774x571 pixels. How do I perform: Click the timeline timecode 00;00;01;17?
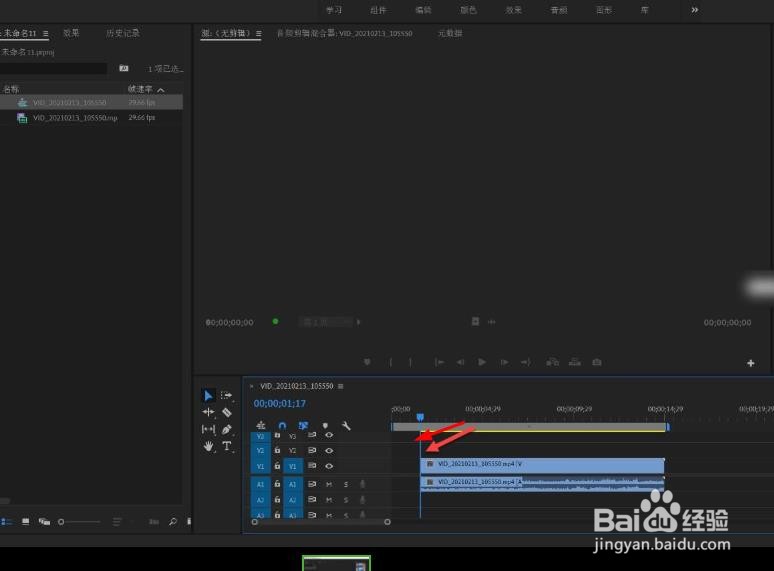pos(280,404)
